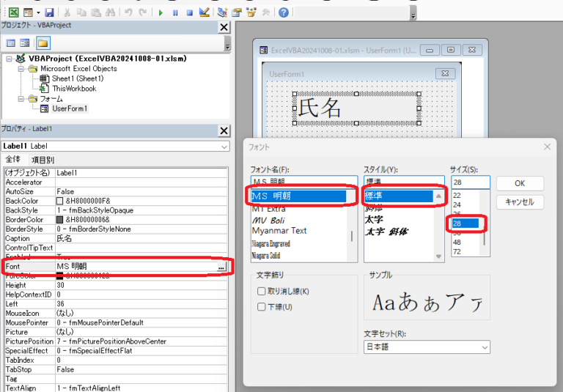Screen dimensions: 563x392
Task: Click the Copy toolbar icon
Action: click(x=81, y=12)
